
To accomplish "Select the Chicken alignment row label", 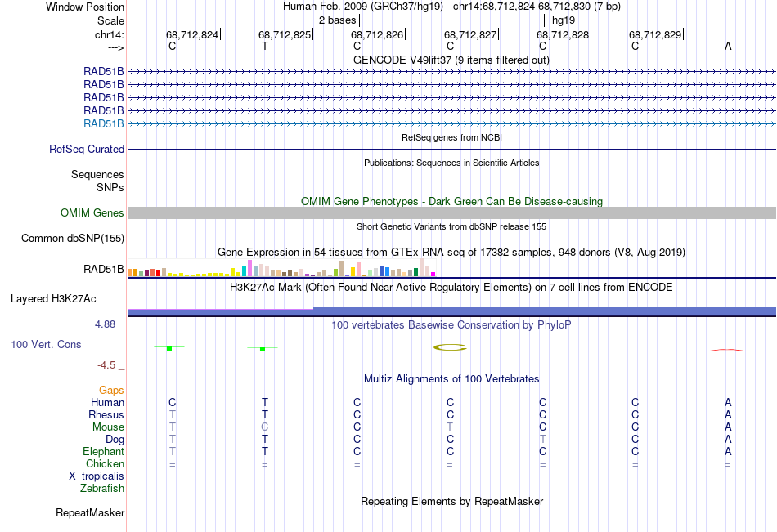I will point(105,463).
